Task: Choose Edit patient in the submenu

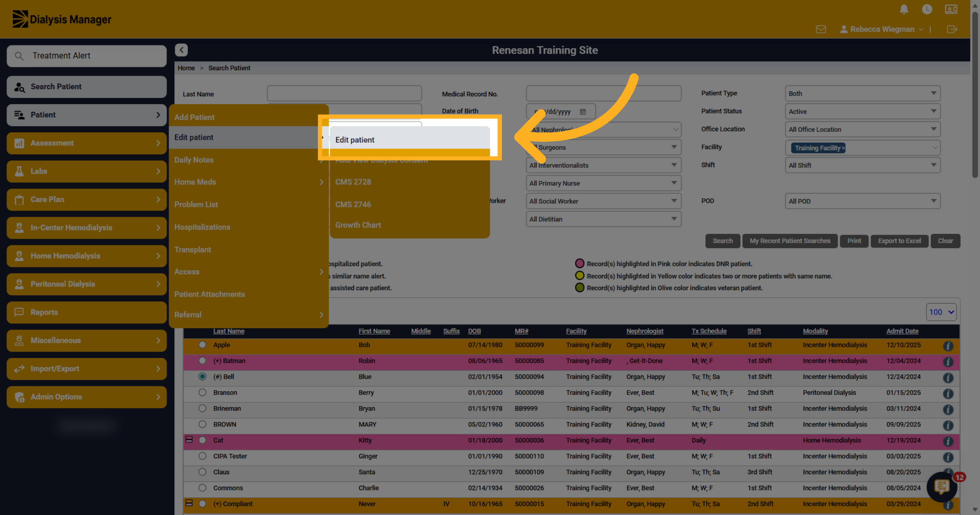Action: click(410, 140)
